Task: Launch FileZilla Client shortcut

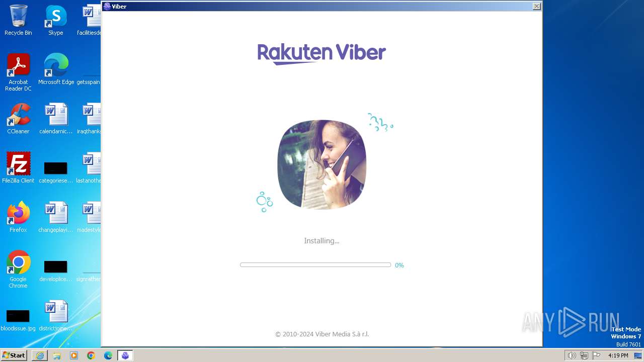Action: [x=18, y=167]
